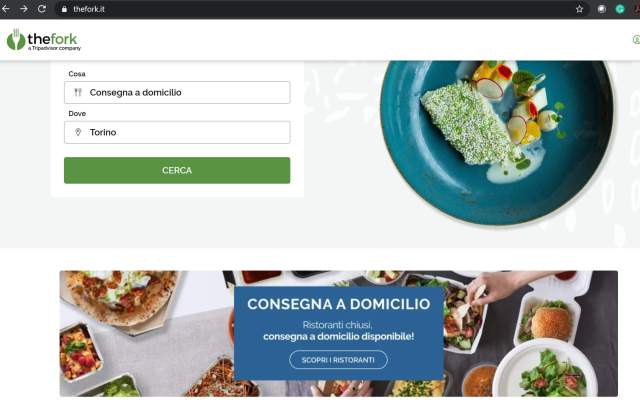This screenshot has height=419, width=640.
Task: Open the gray round extension icon
Action: pos(602,9)
